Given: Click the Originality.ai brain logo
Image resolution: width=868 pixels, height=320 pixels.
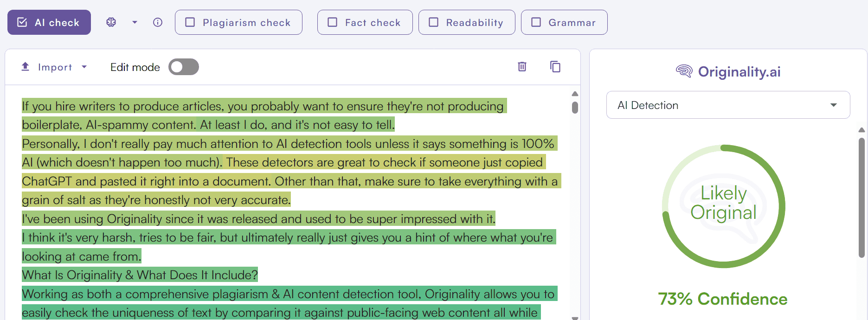Looking at the screenshot, I should [x=684, y=71].
